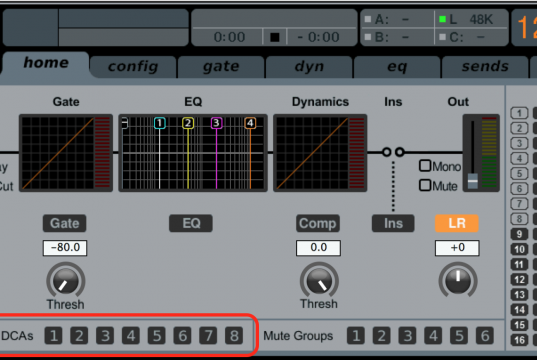Assign channel to DCA 6
Viewport: 537px width, 360px height.
183,336
